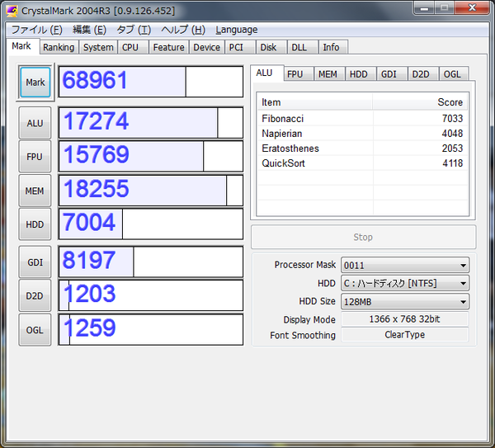Viewport: 495px width, 448px height.
Task: Click the Item column header
Action: click(315, 102)
